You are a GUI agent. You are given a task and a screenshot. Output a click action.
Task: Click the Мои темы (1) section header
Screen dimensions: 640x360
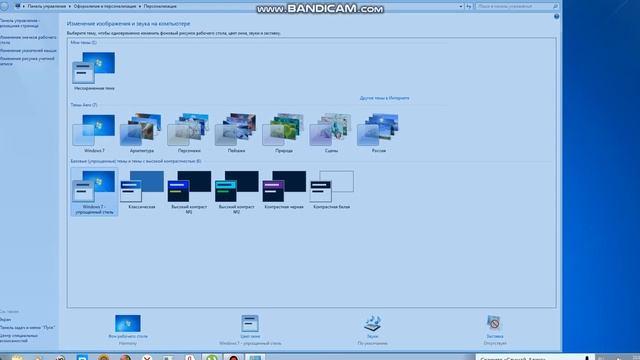point(83,42)
